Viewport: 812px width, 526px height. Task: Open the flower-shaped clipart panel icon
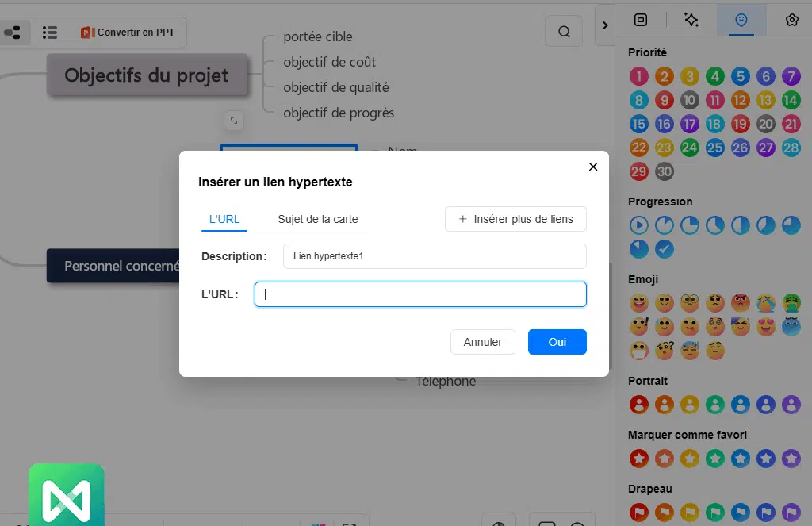click(x=791, y=21)
